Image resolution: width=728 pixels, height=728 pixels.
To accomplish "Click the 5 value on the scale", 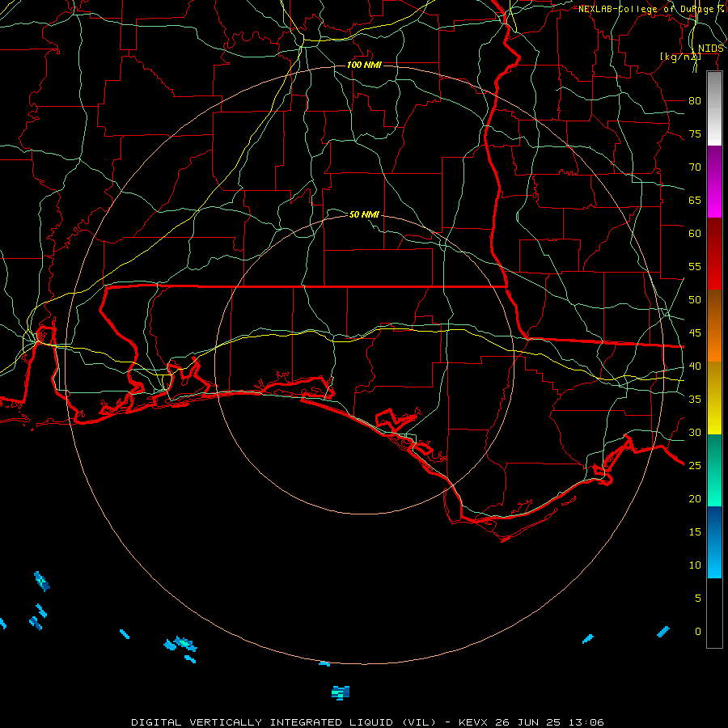I will (698, 598).
